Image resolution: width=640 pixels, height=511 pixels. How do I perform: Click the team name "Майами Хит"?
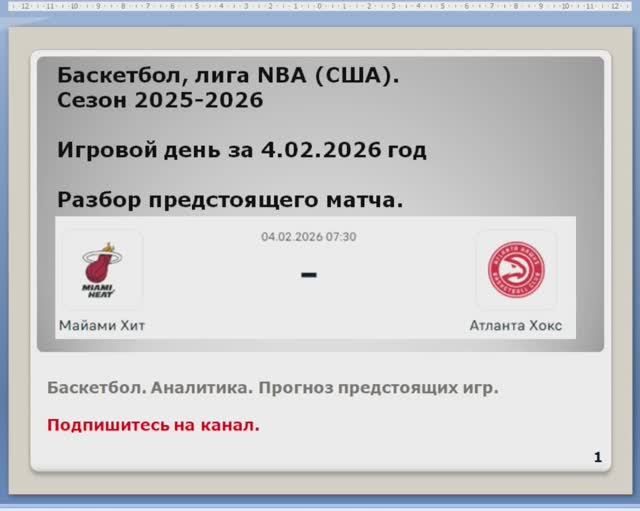[102, 326]
